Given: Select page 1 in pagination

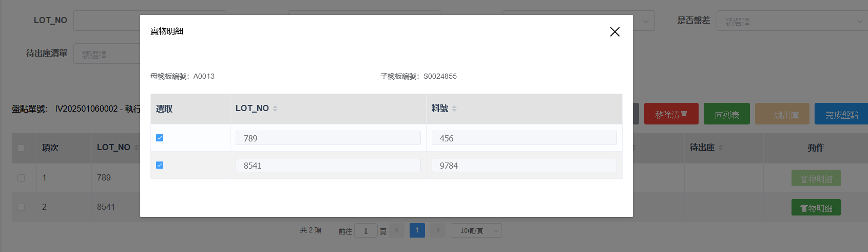Looking at the screenshot, I should (417, 230).
